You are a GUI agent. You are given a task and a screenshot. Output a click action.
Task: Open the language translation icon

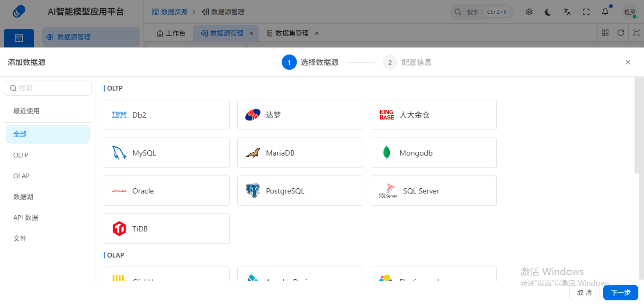click(567, 12)
